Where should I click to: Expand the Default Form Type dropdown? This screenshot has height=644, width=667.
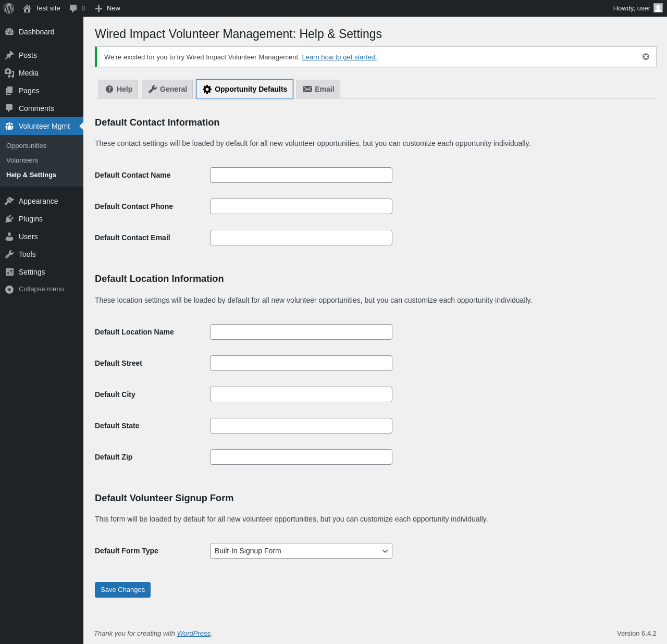coord(301,551)
